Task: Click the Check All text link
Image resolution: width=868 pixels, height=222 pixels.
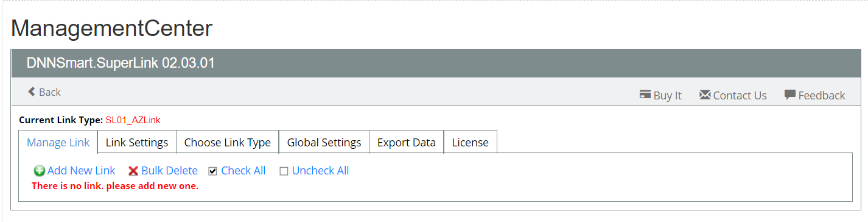Action: [x=243, y=171]
